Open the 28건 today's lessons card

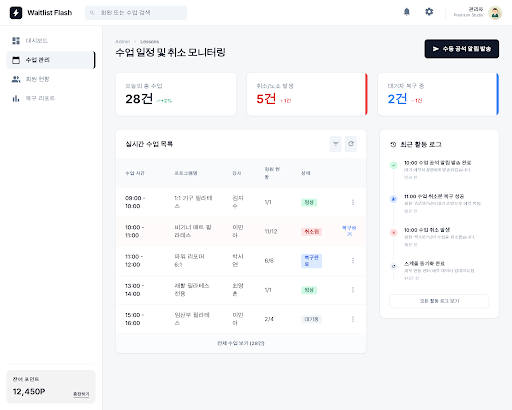click(x=176, y=94)
